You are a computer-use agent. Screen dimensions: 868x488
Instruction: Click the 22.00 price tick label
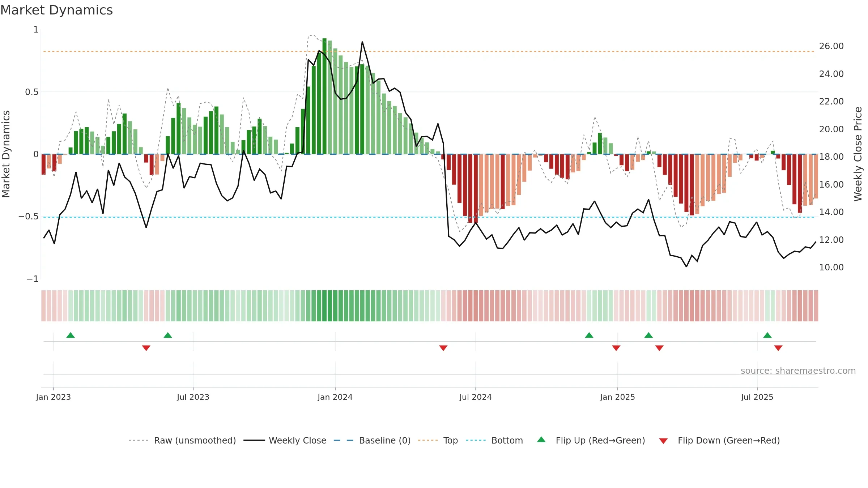tap(831, 102)
